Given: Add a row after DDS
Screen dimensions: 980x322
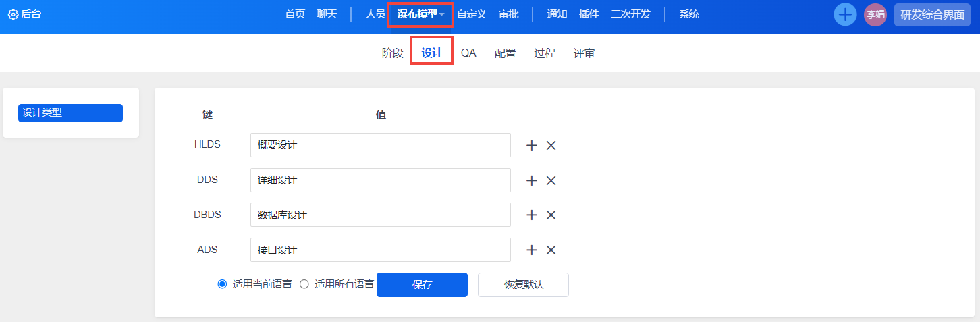Looking at the screenshot, I should [532, 180].
